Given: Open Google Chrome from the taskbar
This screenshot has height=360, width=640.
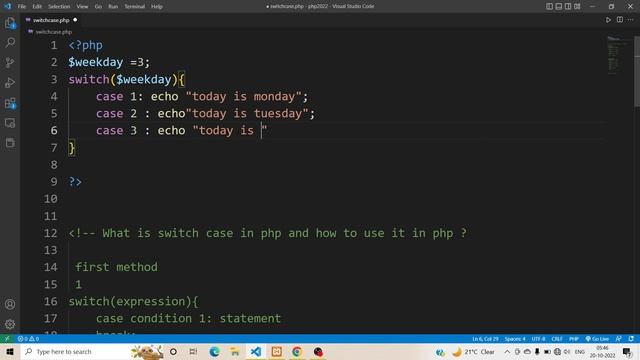Looking at the screenshot, I should (297, 352).
